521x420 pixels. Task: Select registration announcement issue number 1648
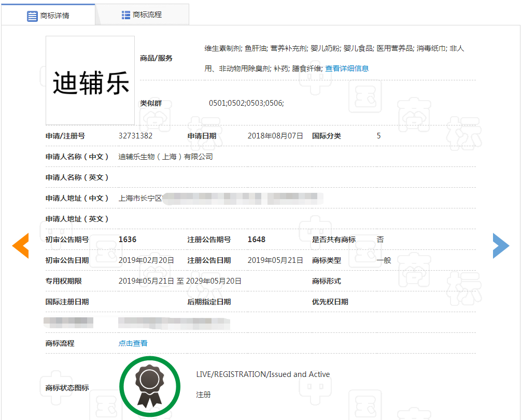257,240
